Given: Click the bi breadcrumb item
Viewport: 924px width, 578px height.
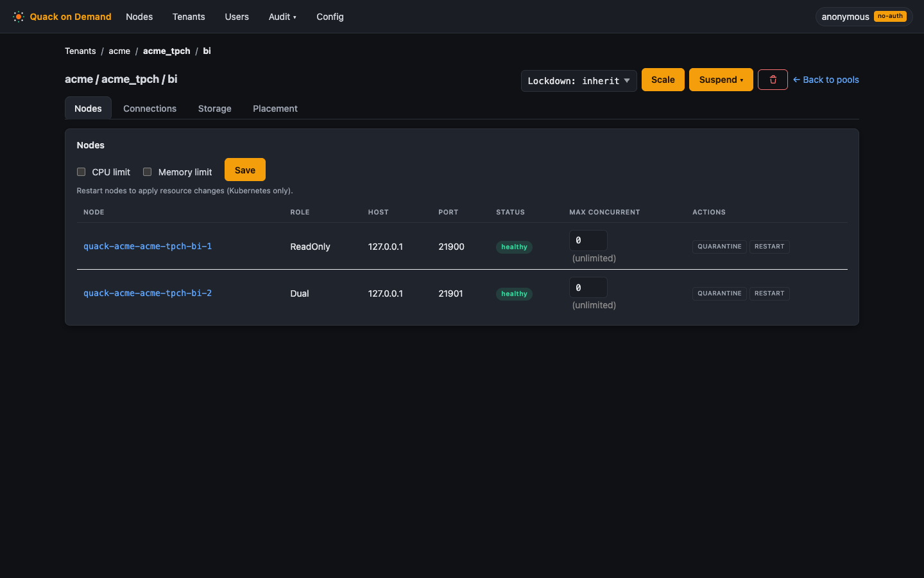Looking at the screenshot, I should [207, 51].
